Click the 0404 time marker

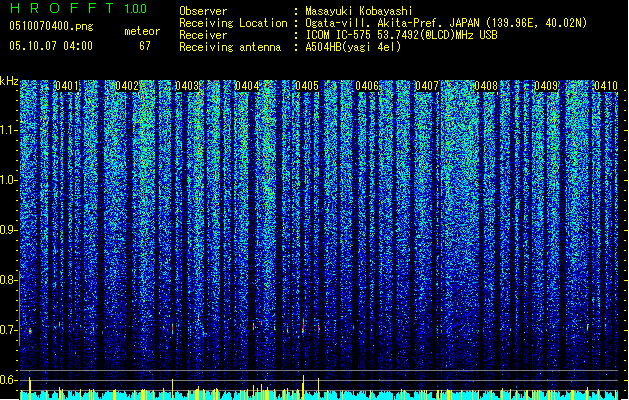pyautogui.click(x=247, y=86)
